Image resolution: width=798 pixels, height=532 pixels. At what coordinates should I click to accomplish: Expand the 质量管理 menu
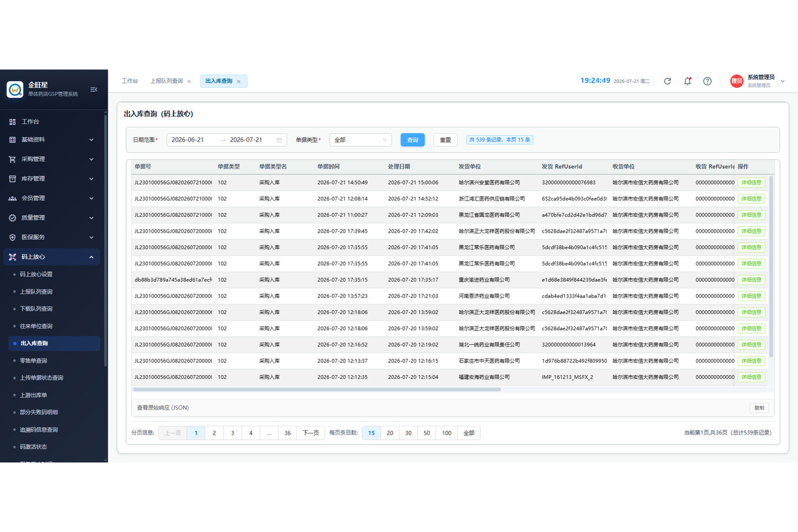pyautogui.click(x=91, y=217)
